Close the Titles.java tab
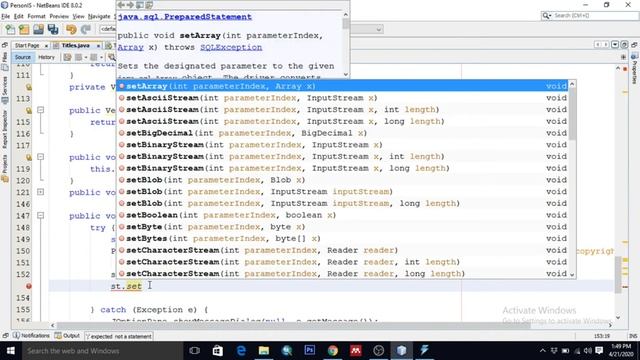Image resolution: width=640 pixels, height=360 pixels. (x=98, y=46)
